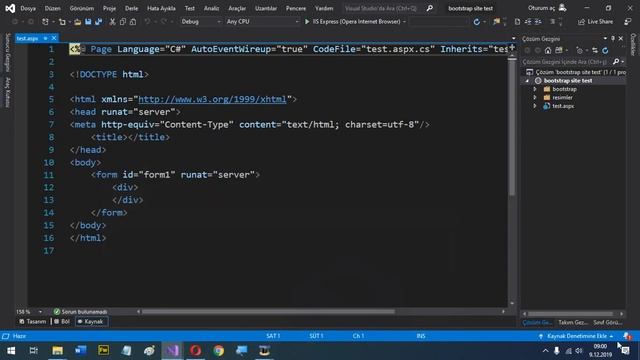Click the editor horizontal scrollbar
640x360 pixels.
pyautogui.click(x=268, y=312)
